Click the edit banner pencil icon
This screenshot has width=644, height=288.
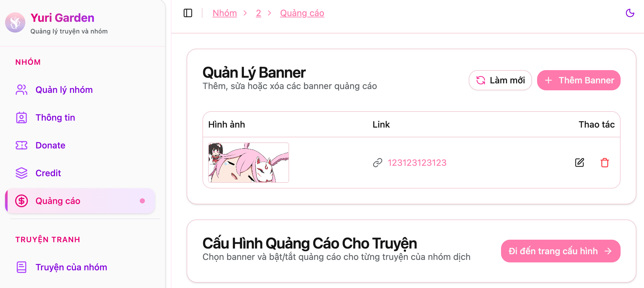(x=579, y=163)
